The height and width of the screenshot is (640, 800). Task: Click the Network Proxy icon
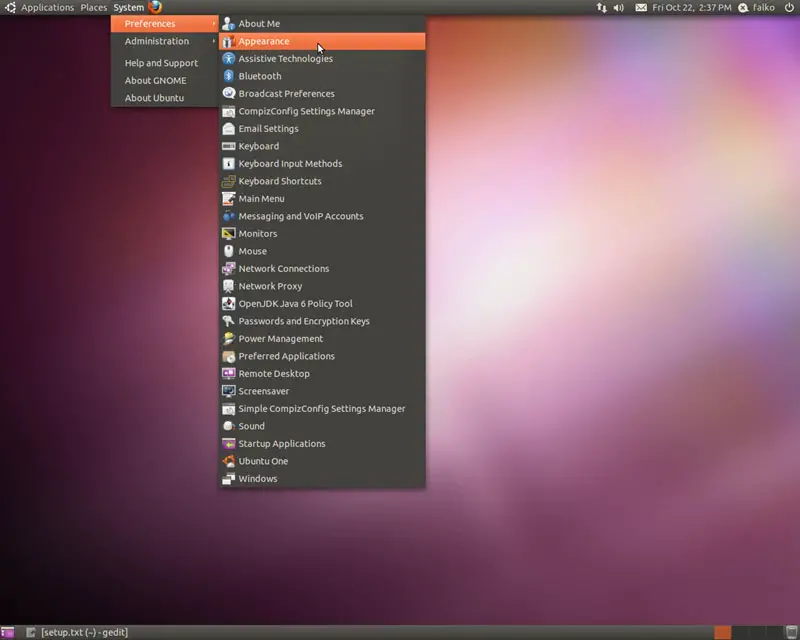[229, 286]
